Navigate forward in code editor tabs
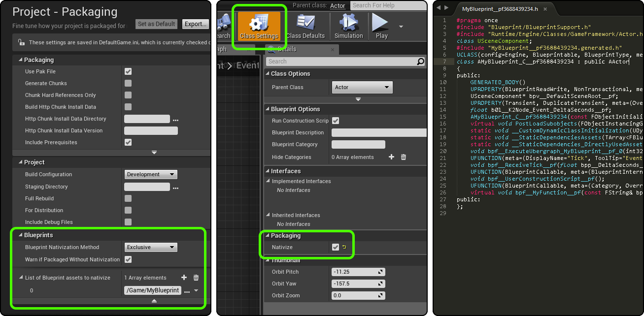The width and height of the screenshot is (644, 316). [x=447, y=8]
